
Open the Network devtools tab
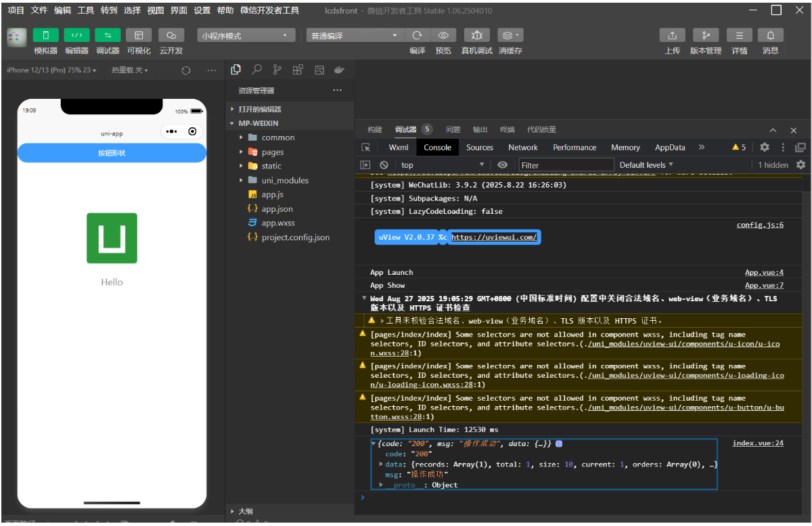pos(523,148)
